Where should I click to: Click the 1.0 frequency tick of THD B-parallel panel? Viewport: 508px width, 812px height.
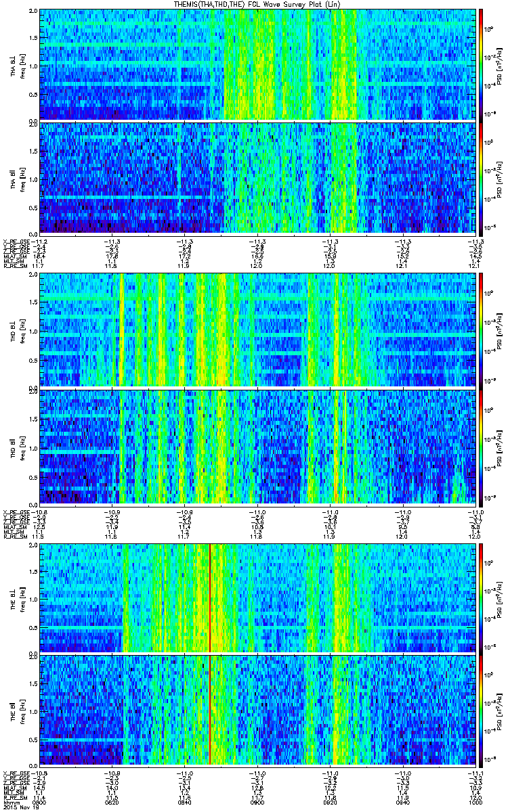click(33, 448)
